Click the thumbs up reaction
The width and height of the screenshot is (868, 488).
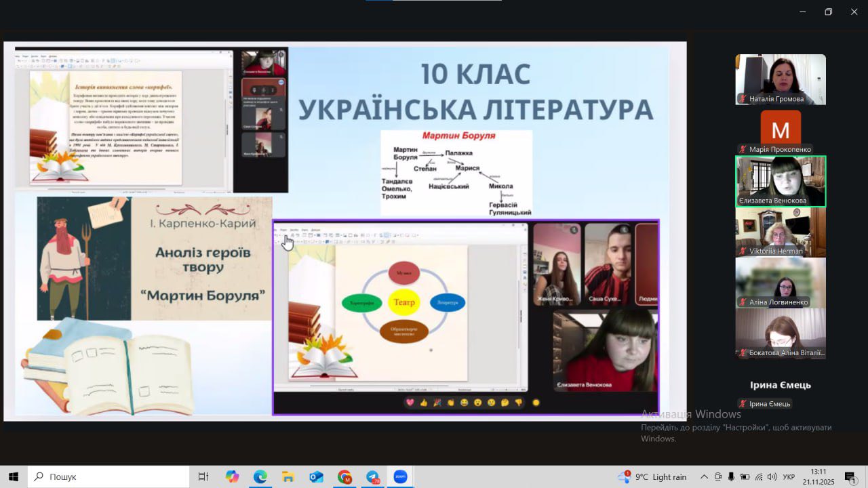(x=424, y=403)
